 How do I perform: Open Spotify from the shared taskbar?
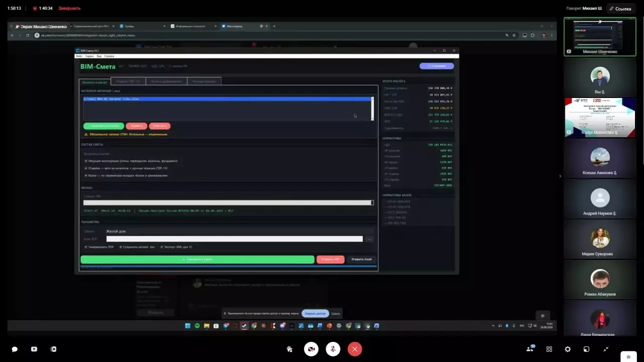click(197, 326)
